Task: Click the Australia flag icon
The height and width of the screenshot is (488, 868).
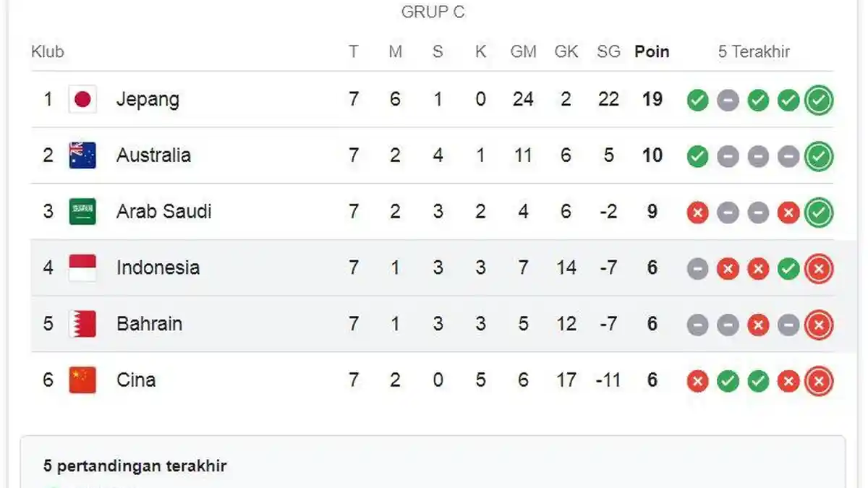Action: coord(82,155)
